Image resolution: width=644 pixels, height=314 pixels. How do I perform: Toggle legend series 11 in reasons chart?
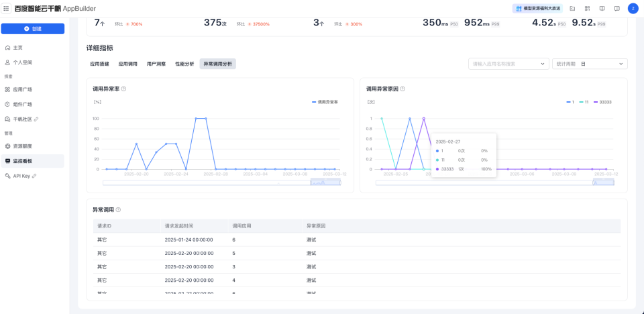click(x=584, y=102)
